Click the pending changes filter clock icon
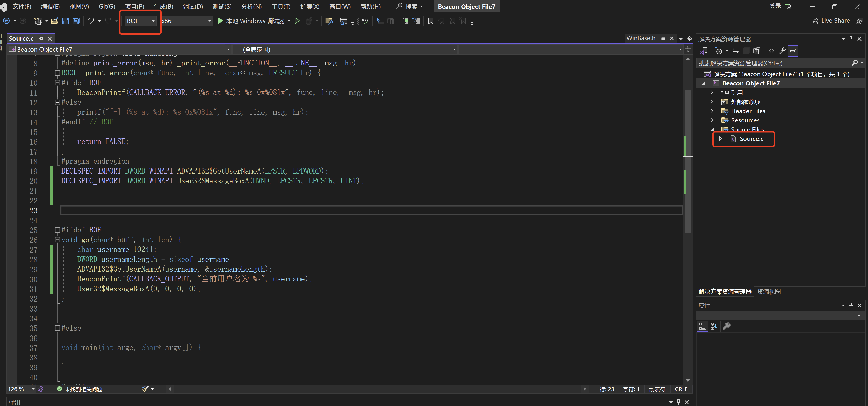868x406 pixels. (719, 51)
